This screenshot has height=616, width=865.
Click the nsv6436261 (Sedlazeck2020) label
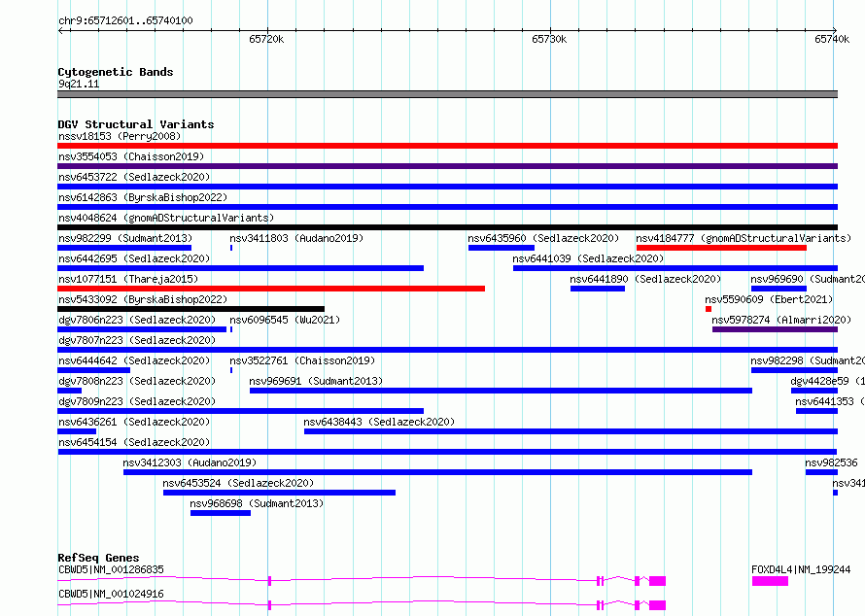click(x=134, y=422)
